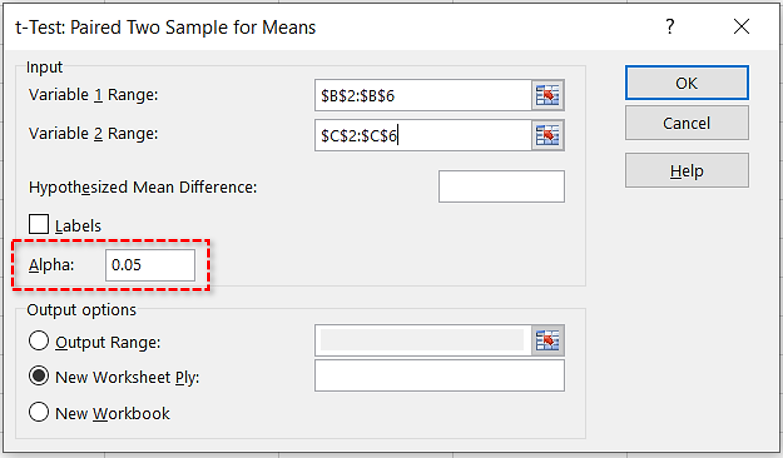Enable the Labels checkbox
The width and height of the screenshot is (783, 458).
pyautogui.click(x=41, y=225)
